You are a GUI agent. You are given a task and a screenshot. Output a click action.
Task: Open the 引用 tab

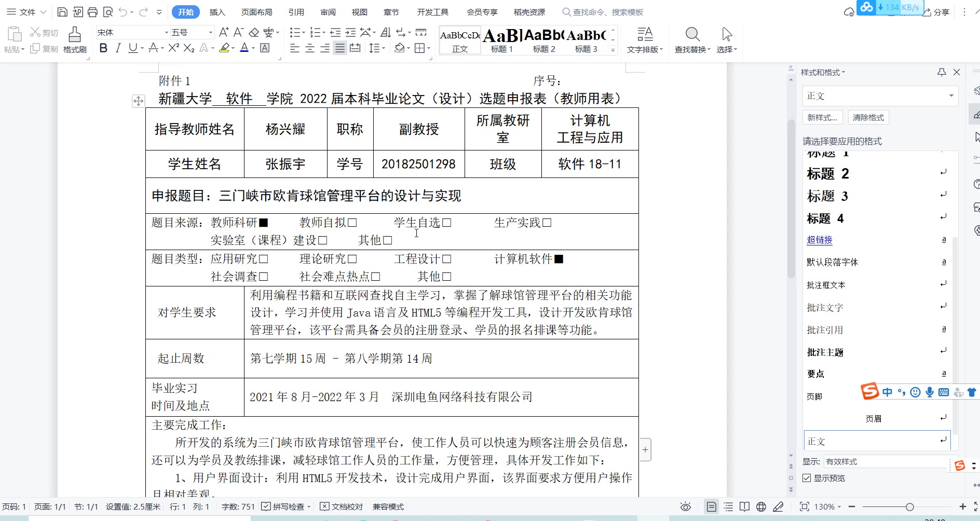coord(296,12)
